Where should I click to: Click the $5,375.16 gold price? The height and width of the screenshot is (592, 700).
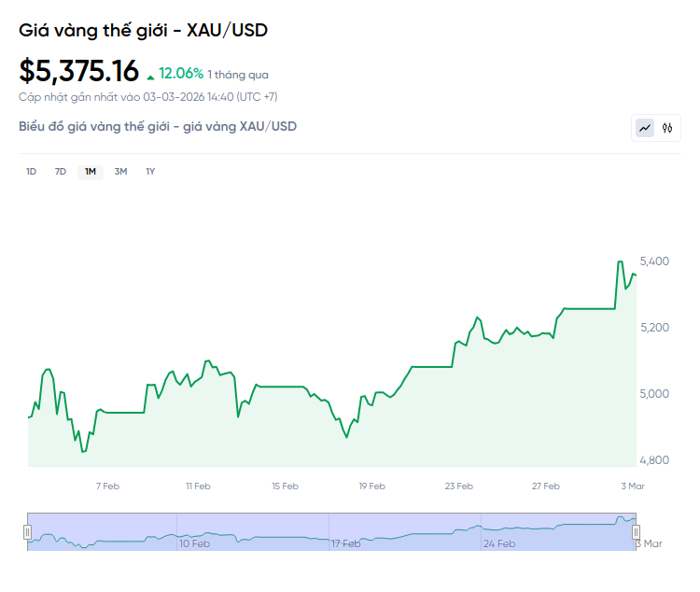tap(79, 71)
